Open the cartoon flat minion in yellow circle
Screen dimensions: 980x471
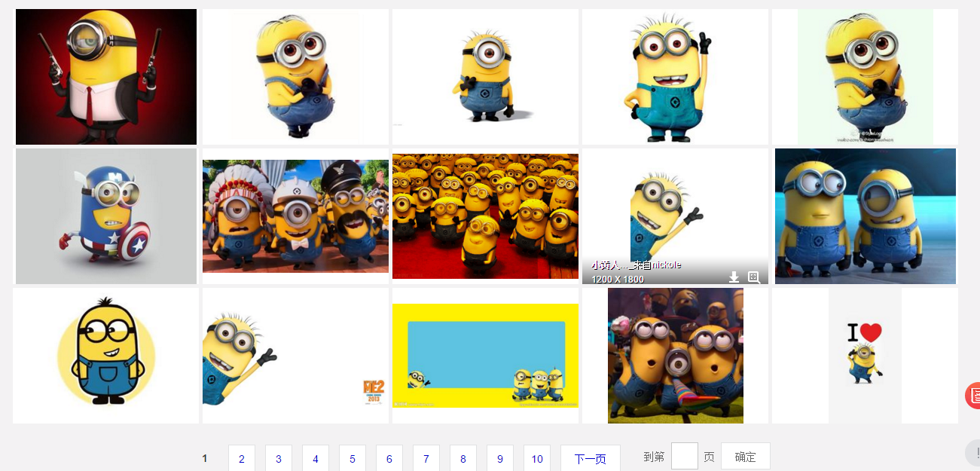(x=106, y=356)
